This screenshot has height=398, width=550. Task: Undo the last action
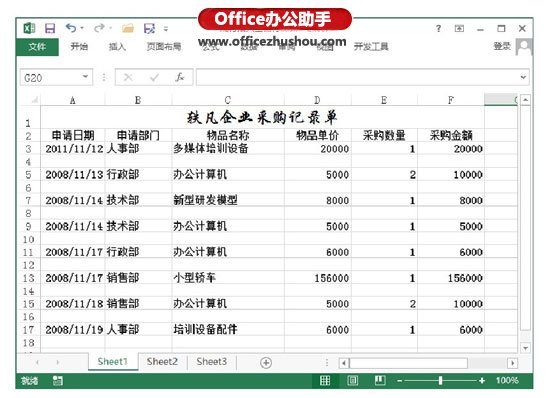71,28
